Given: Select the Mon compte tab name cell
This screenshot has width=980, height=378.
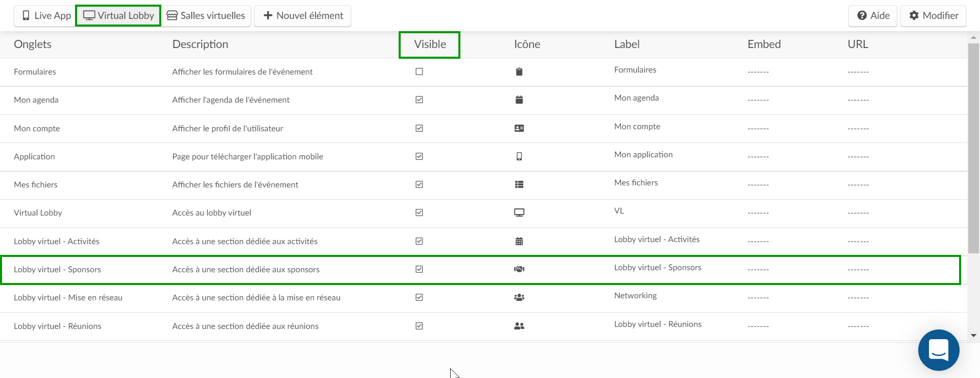Looking at the screenshot, I should click(x=37, y=129).
